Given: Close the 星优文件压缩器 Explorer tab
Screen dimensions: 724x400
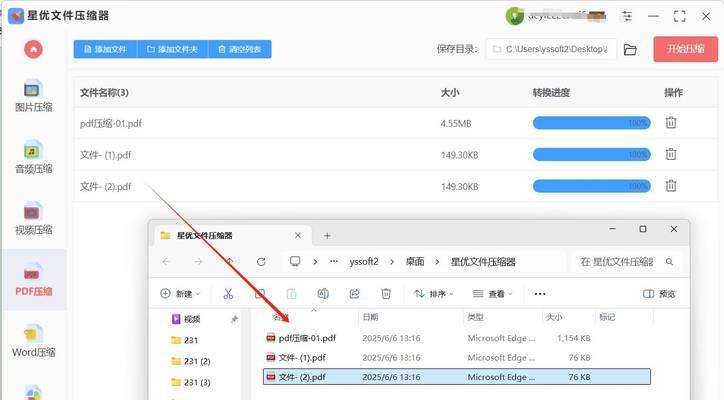Looking at the screenshot, I should (x=298, y=236).
